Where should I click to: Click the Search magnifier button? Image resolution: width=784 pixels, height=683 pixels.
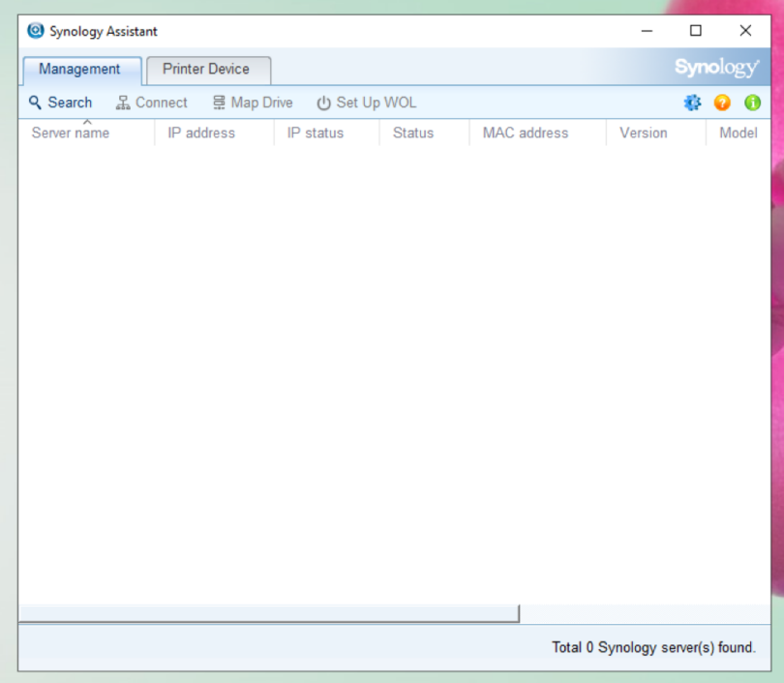pos(60,103)
